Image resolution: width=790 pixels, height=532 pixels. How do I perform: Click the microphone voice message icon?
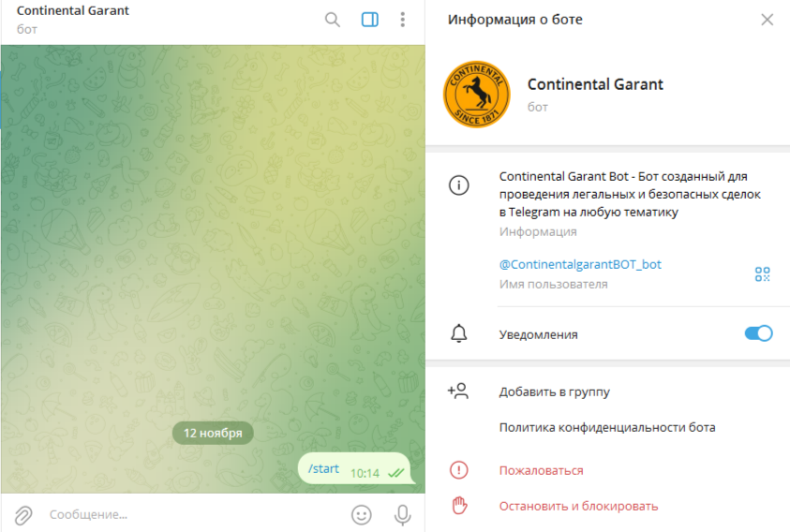(402, 514)
